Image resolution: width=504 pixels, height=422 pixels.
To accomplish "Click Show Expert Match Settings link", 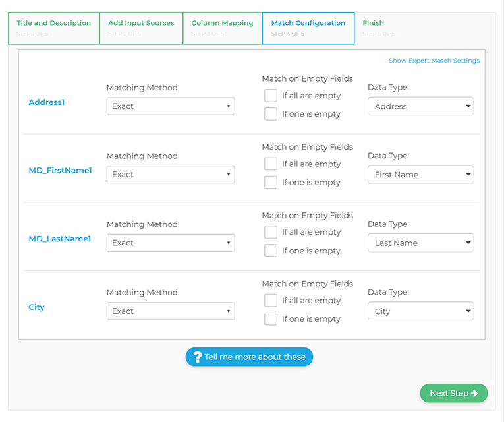I will pos(434,61).
